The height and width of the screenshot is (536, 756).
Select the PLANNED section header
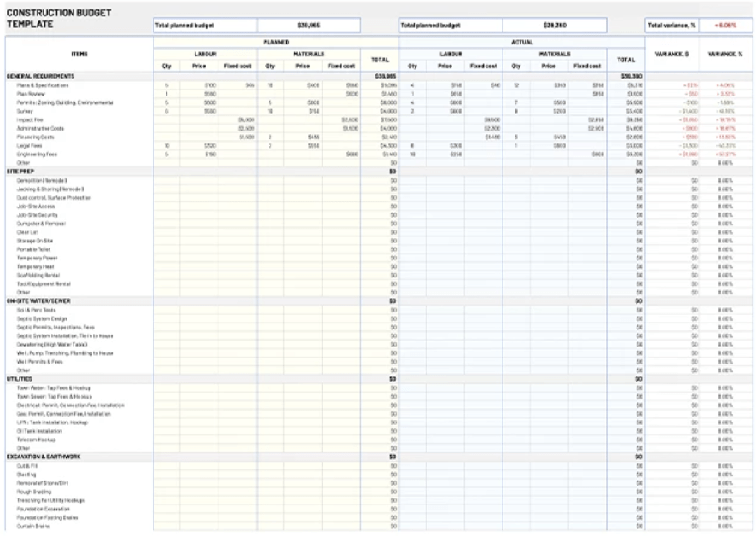coord(276,43)
